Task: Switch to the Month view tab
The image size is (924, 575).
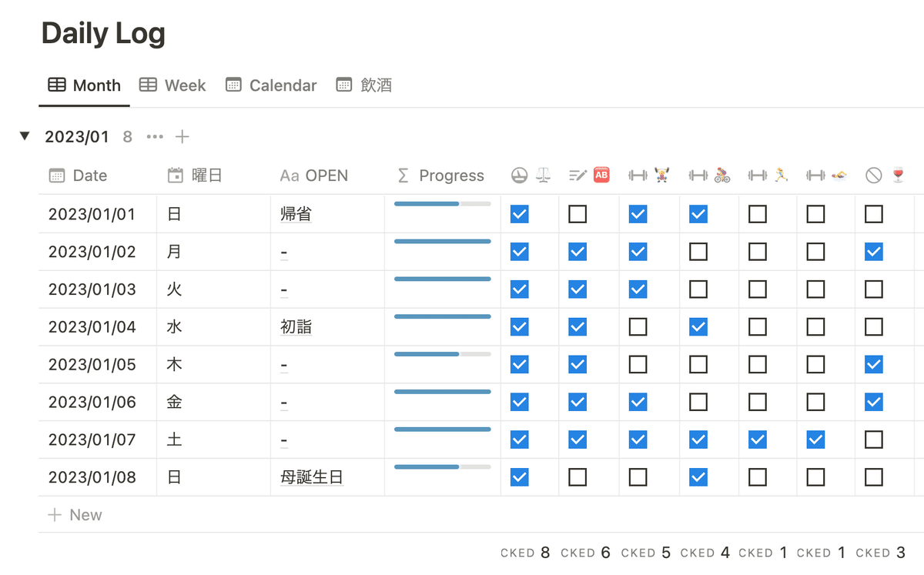Action: (x=85, y=85)
